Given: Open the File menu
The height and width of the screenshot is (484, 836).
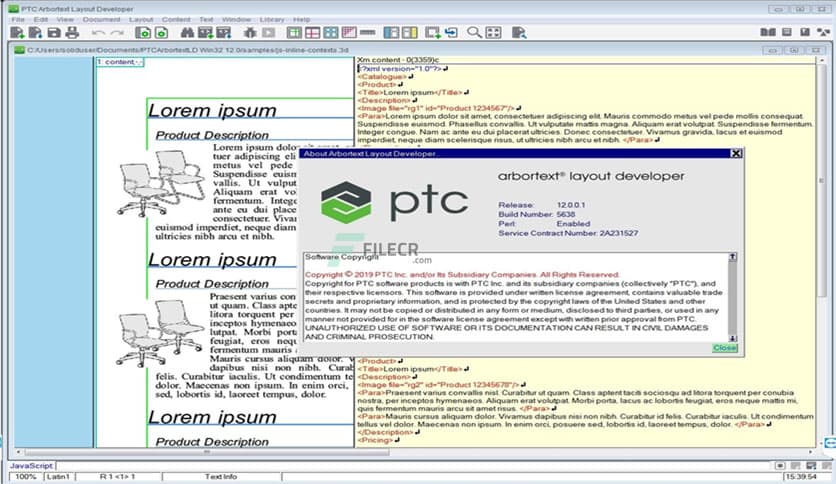Looking at the screenshot, I should tap(18, 19).
